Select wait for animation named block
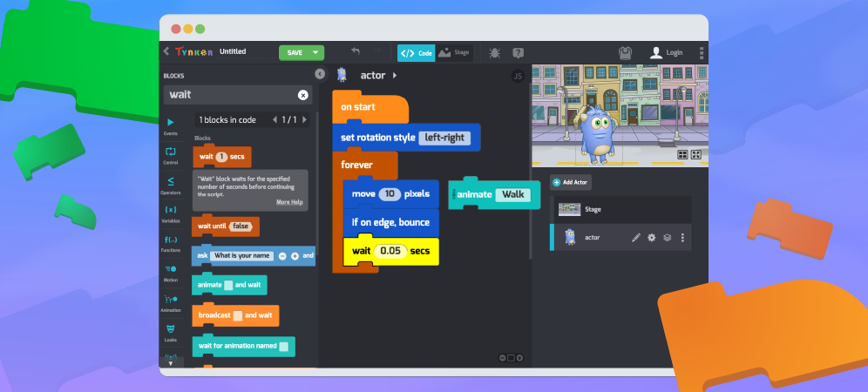The width and height of the screenshot is (868, 392). click(x=243, y=346)
